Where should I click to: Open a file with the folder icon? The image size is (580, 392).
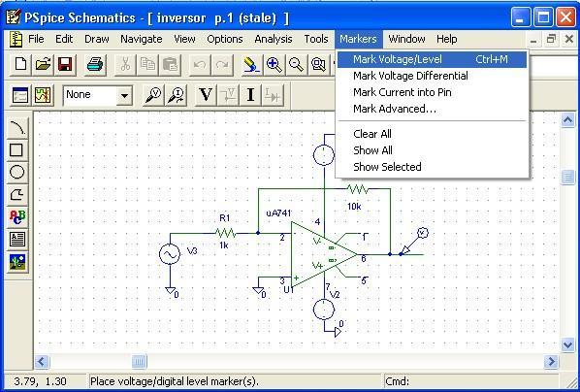click(x=43, y=64)
